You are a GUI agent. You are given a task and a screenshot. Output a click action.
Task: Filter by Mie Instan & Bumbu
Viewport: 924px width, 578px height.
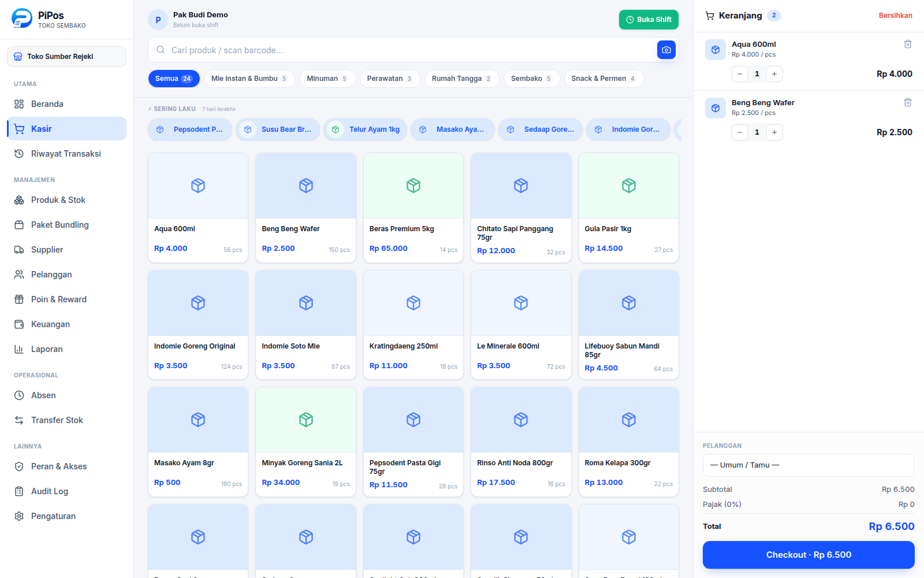(249, 79)
